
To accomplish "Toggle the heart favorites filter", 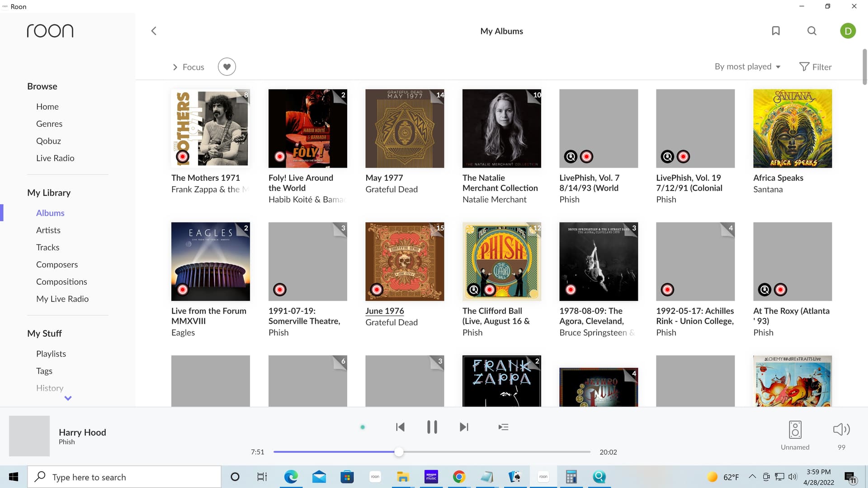I will [227, 67].
